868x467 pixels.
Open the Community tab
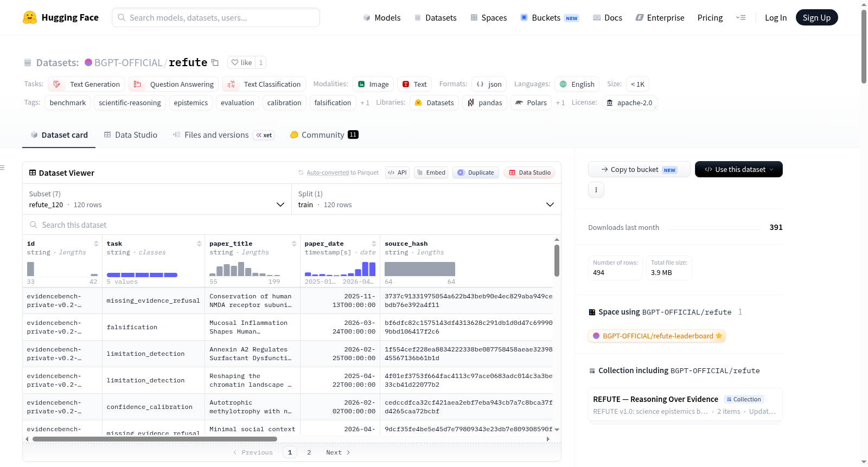pyautogui.click(x=324, y=135)
